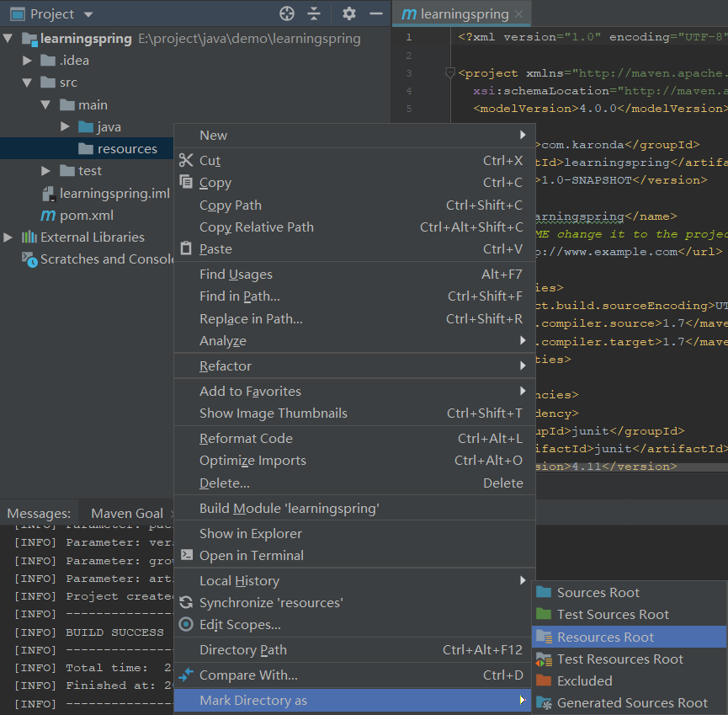The image size is (728, 715).
Task: Click the locate/scroll from source target icon
Action: click(x=287, y=13)
